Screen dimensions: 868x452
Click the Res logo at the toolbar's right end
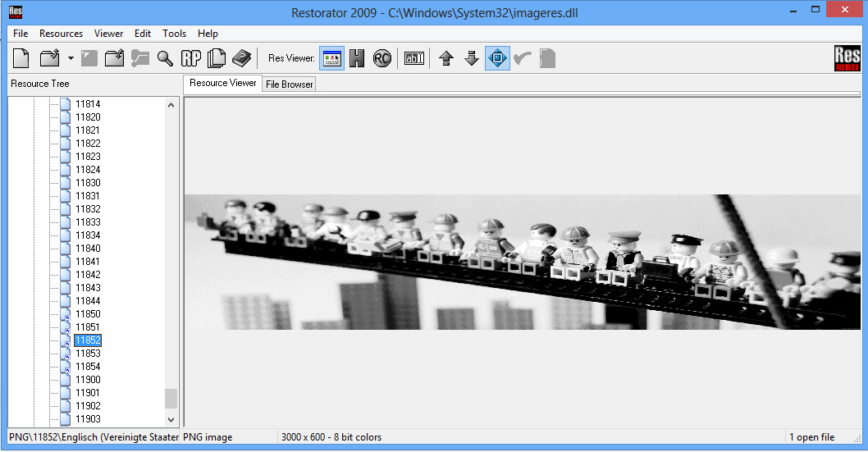[x=847, y=58]
